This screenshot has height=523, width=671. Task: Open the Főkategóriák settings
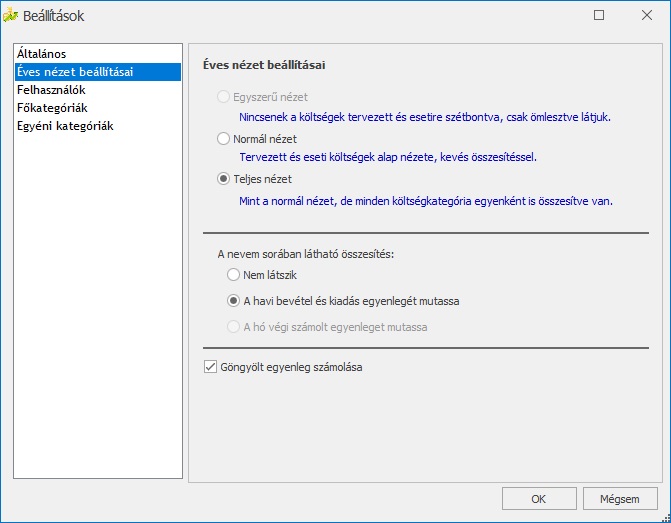point(54,108)
